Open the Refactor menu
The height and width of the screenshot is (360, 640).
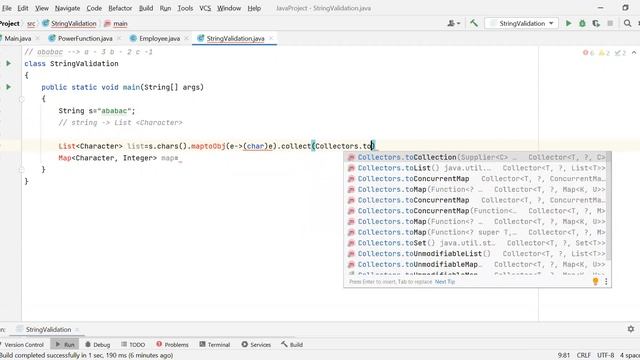tap(120, 8)
